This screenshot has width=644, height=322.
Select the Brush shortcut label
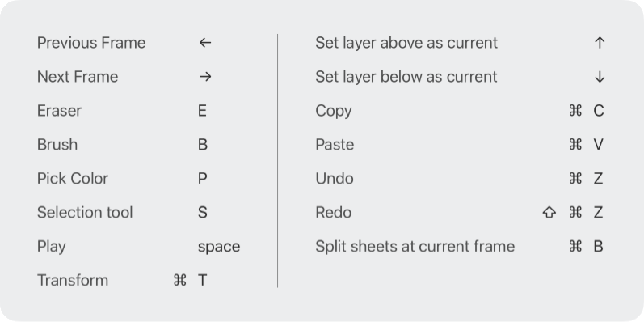[57, 144]
